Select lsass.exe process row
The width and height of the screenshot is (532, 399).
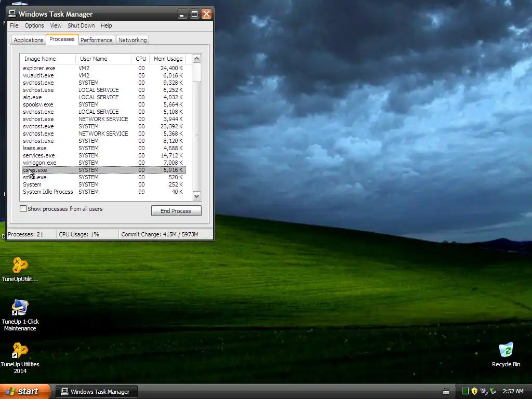coord(104,148)
